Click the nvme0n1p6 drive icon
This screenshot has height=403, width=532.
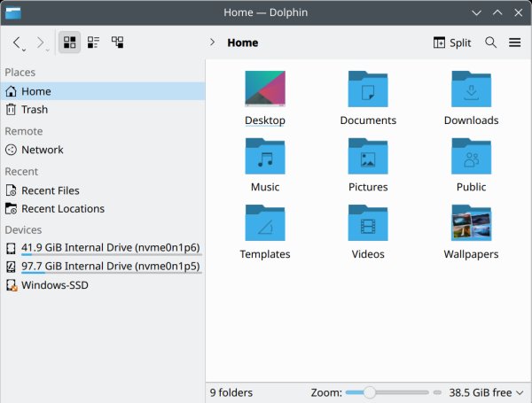(x=11, y=249)
